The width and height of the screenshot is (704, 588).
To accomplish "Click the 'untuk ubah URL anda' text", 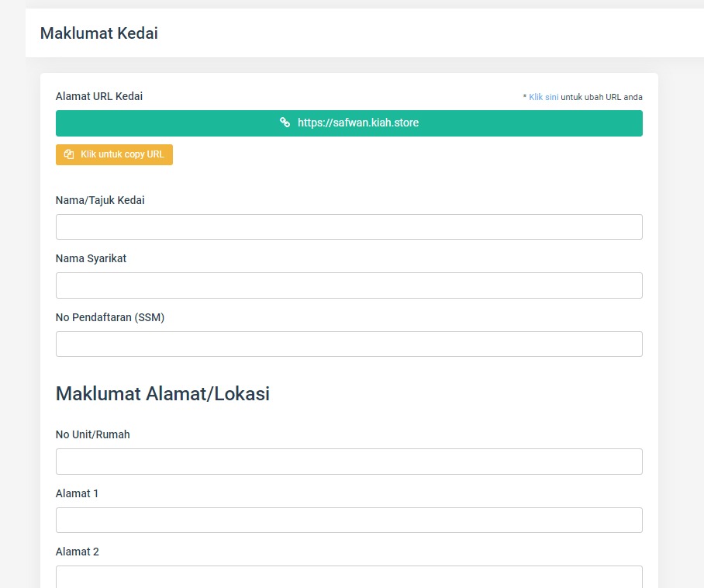I will tap(602, 97).
